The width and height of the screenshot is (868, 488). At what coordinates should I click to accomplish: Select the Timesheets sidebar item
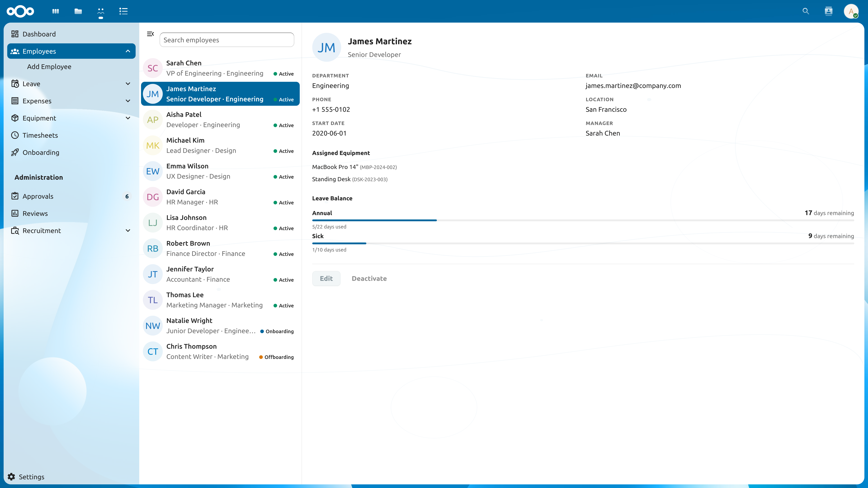pyautogui.click(x=40, y=135)
